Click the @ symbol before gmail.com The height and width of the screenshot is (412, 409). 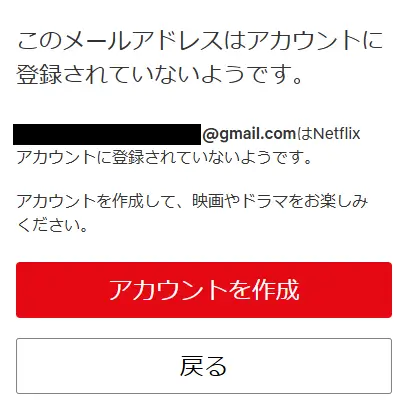(210, 134)
